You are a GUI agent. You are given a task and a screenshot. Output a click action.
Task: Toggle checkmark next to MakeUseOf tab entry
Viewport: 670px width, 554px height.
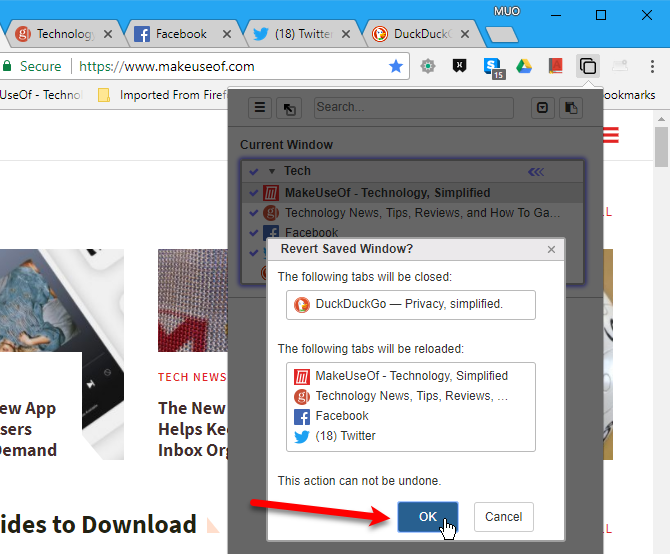(254, 192)
